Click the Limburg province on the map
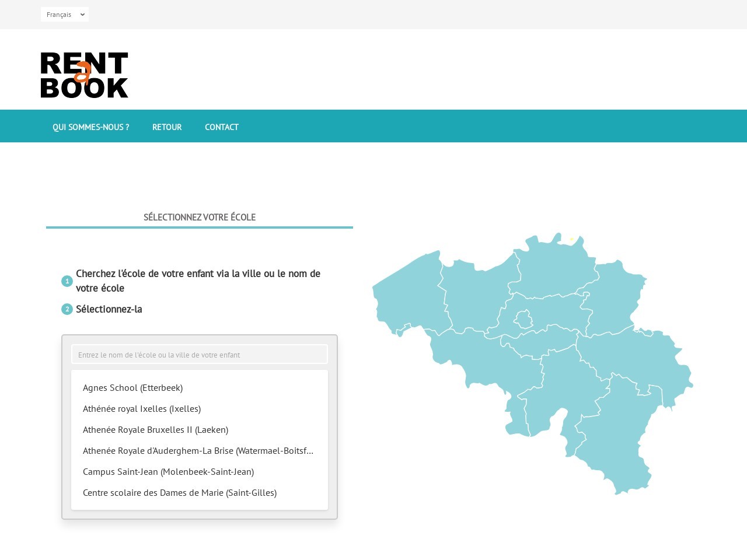This screenshot has width=747, height=560. (x=613, y=297)
